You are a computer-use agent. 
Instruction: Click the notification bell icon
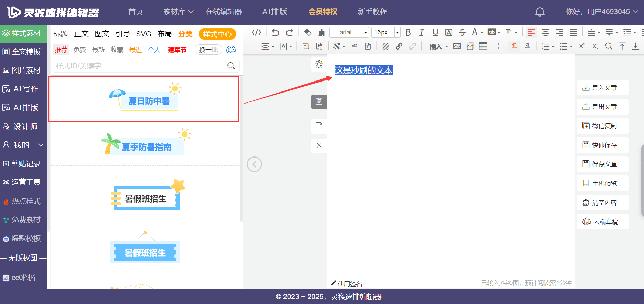pyautogui.click(x=540, y=12)
